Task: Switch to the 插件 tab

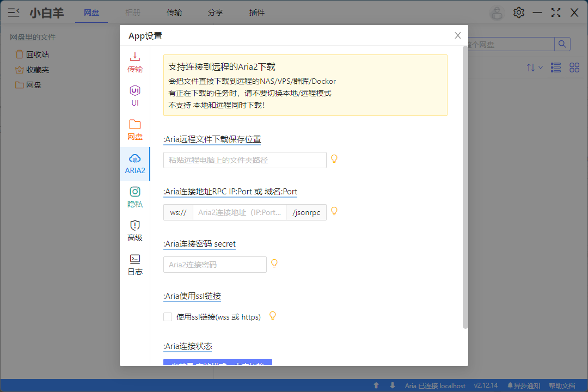Action: tap(256, 12)
